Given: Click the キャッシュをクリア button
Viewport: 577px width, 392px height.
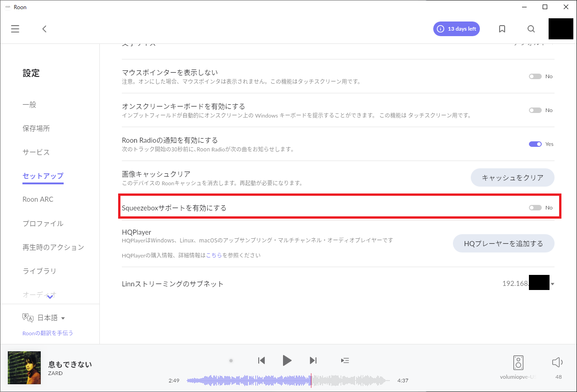Looking at the screenshot, I should [x=512, y=177].
